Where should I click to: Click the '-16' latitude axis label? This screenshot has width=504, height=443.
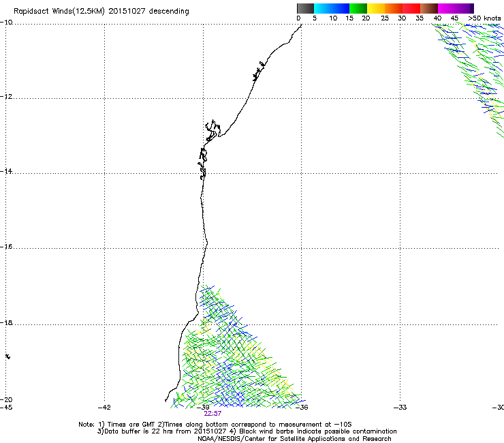tap(6, 247)
